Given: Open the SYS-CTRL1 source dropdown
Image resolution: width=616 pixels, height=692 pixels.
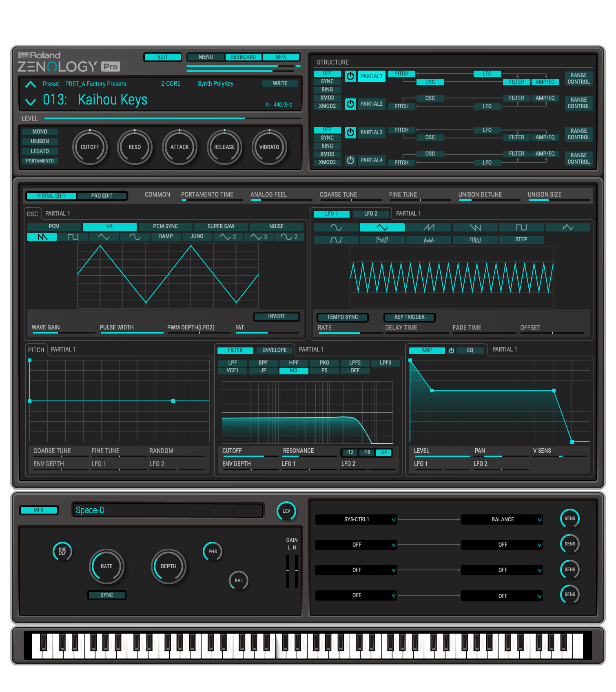Looking at the screenshot, I should [x=356, y=519].
